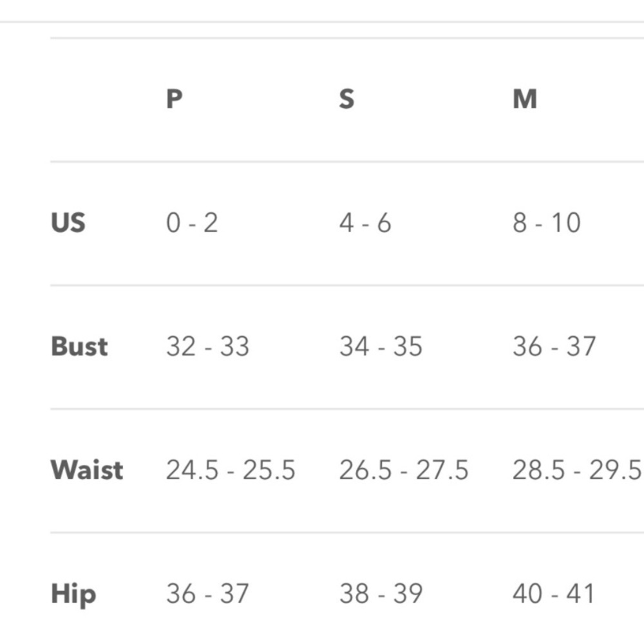Select the S size column header
The image size is (644, 644).
click(346, 99)
